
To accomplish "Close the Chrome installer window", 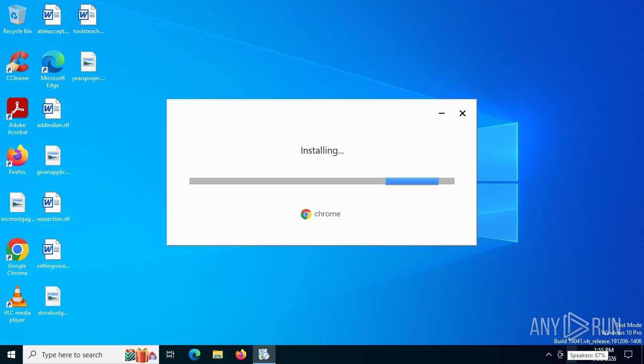I will coord(463,113).
